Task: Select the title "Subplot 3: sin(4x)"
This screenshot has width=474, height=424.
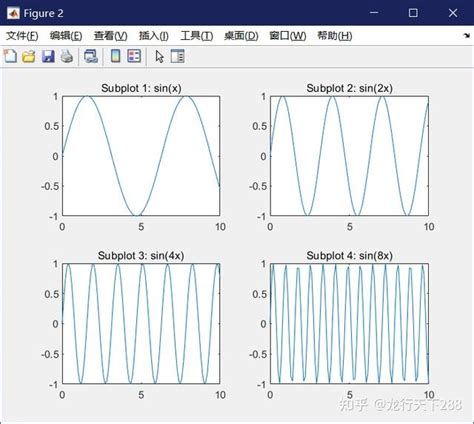Action: coord(141,256)
